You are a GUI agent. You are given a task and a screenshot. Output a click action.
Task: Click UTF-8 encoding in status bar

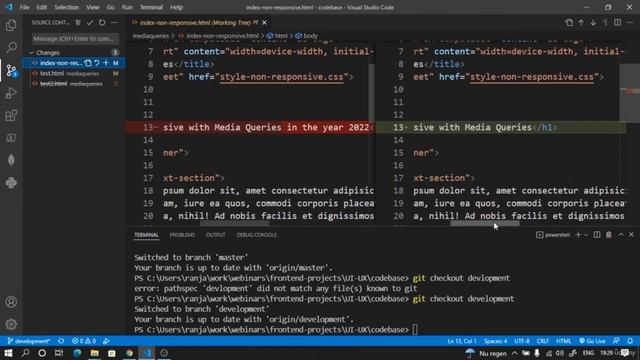pyautogui.click(x=522, y=341)
